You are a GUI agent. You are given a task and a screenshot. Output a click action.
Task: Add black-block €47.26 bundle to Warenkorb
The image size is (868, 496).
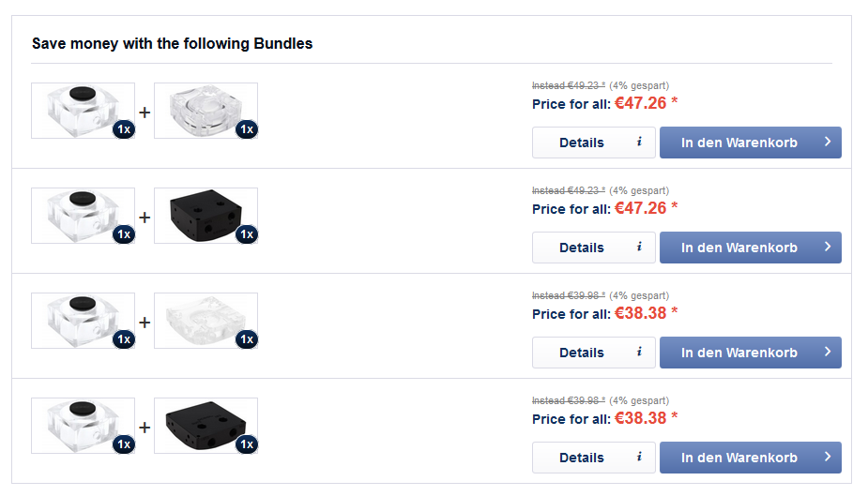coord(750,248)
